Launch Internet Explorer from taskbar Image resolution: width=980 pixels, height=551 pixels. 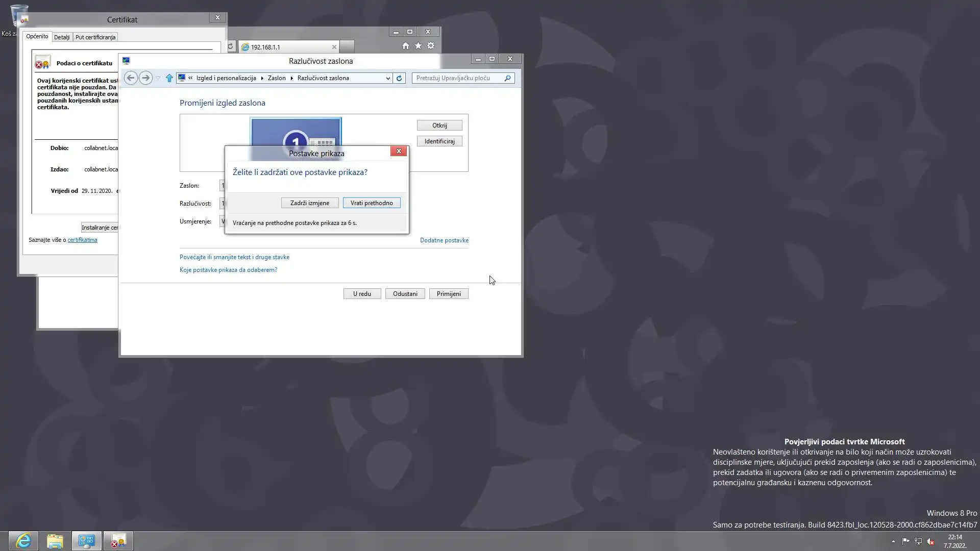(23, 541)
